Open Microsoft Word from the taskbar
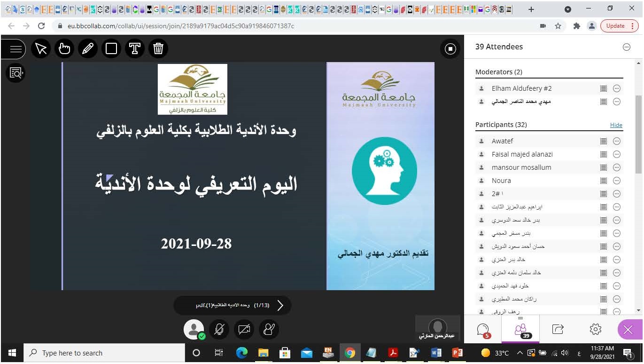Screen dimensions: 644x364 (435, 353)
